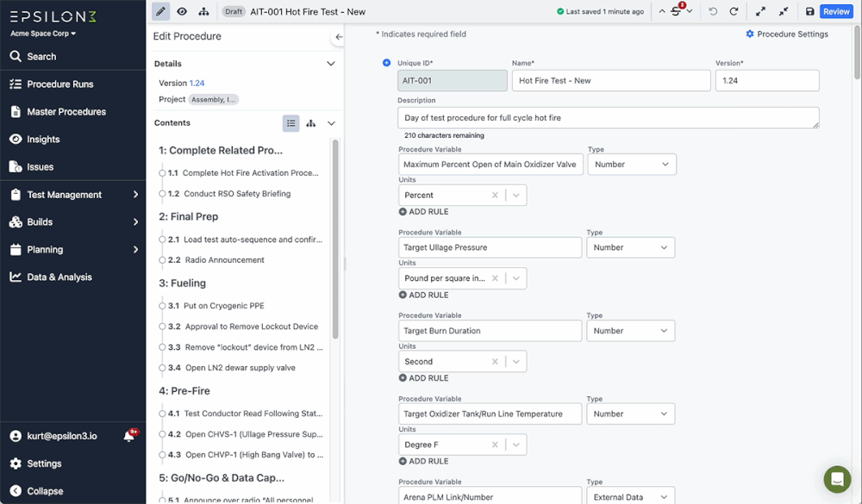Open Type dropdown for Maximum Percent Open variable
The width and height of the screenshot is (862, 504).
click(x=632, y=165)
